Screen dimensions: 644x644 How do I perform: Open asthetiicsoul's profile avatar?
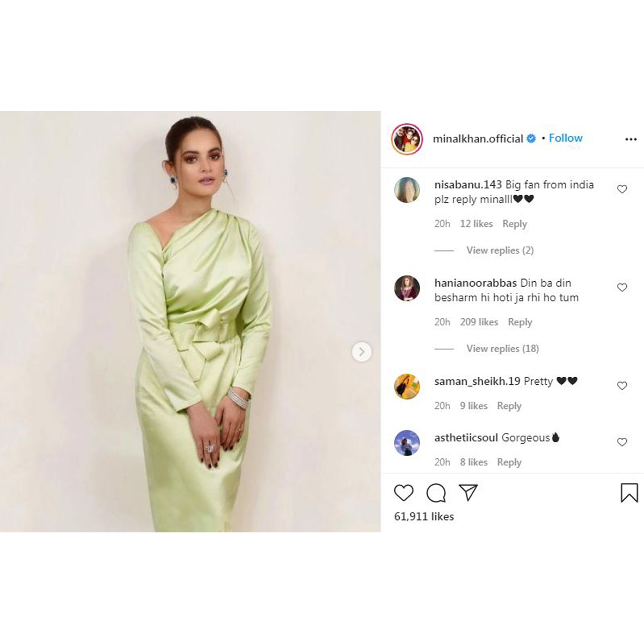click(x=407, y=443)
